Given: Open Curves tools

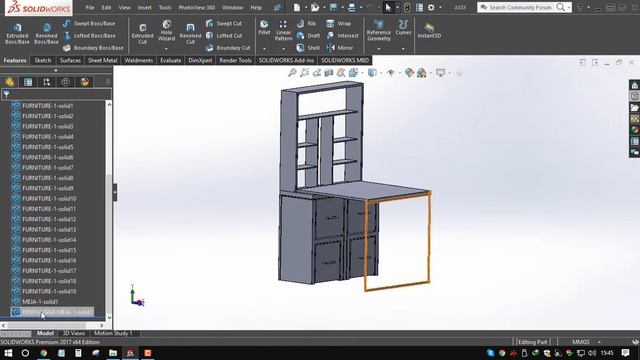Looking at the screenshot, I should pyautogui.click(x=403, y=27).
